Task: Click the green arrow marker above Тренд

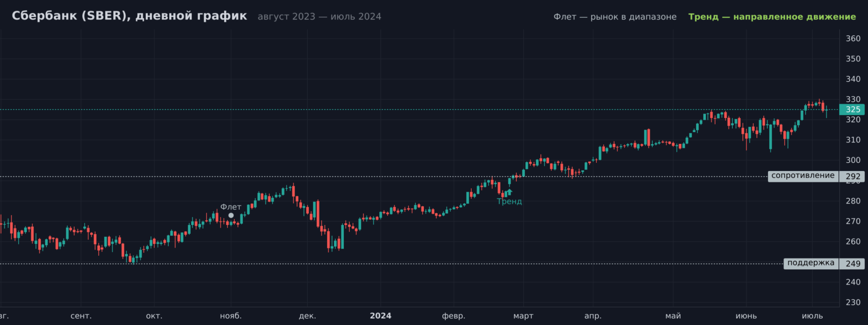Action: click(x=509, y=191)
